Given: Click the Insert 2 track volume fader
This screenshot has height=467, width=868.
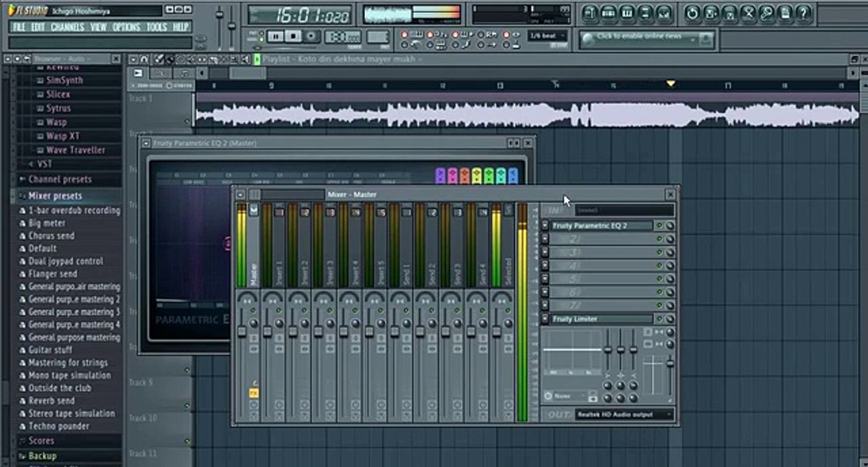Looking at the screenshot, I should click(x=292, y=331).
